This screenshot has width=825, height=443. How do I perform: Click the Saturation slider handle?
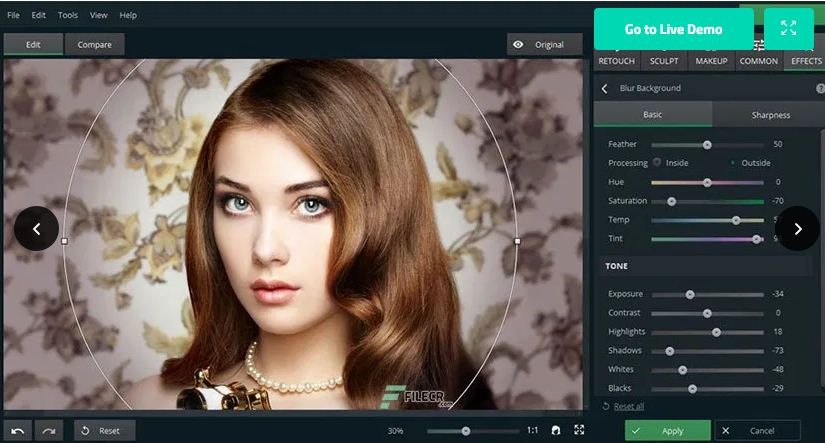[x=671, y=202]
